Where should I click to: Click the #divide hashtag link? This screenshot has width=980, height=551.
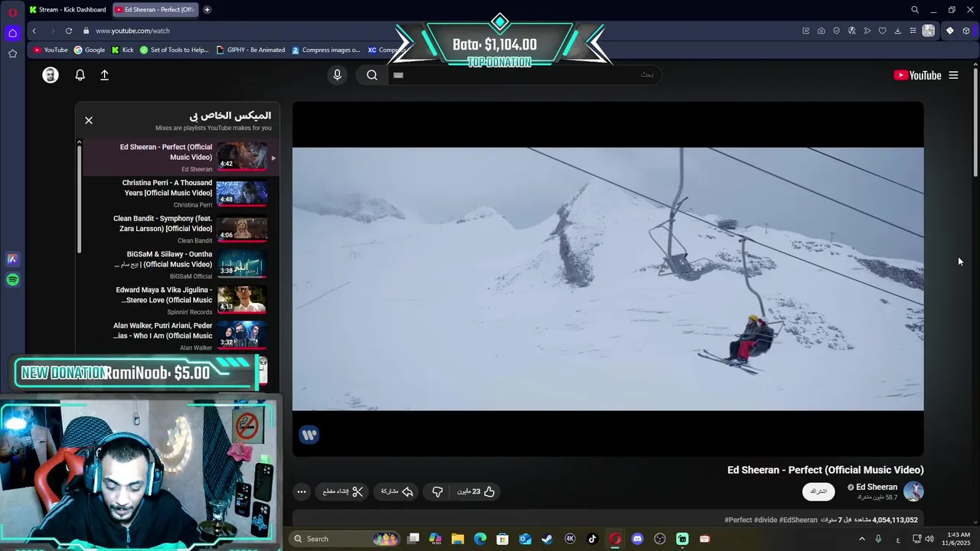[765, 520]
